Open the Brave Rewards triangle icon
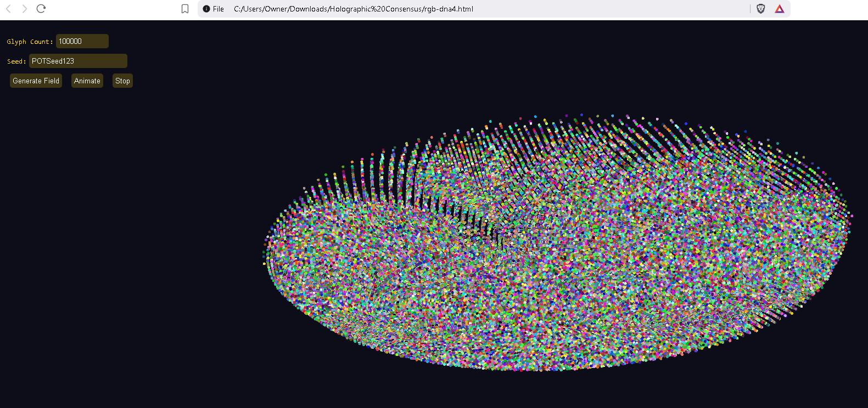This screenshot has width=868, height=408. pyautogui.click(x=780, y=9)
